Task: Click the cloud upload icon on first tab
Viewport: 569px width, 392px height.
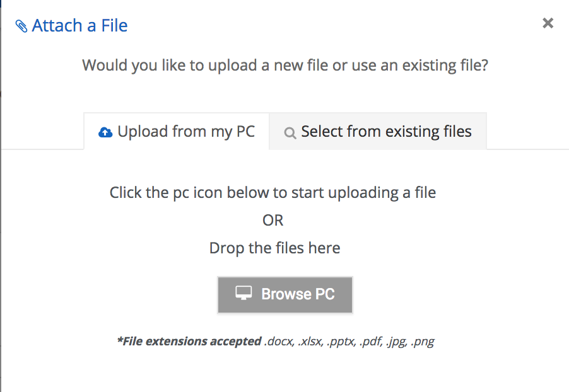Action: click(x=105, y=132)
